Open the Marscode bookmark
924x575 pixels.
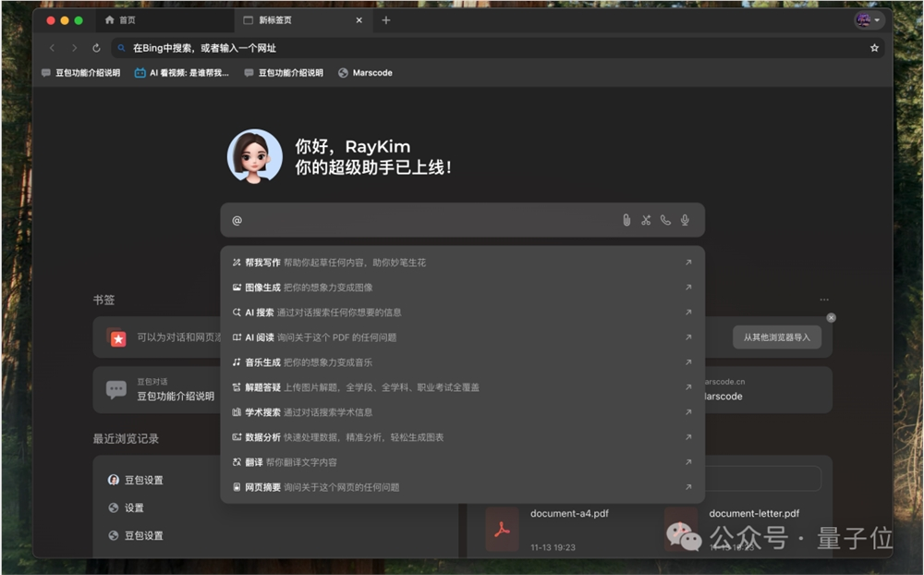[366, 72]
